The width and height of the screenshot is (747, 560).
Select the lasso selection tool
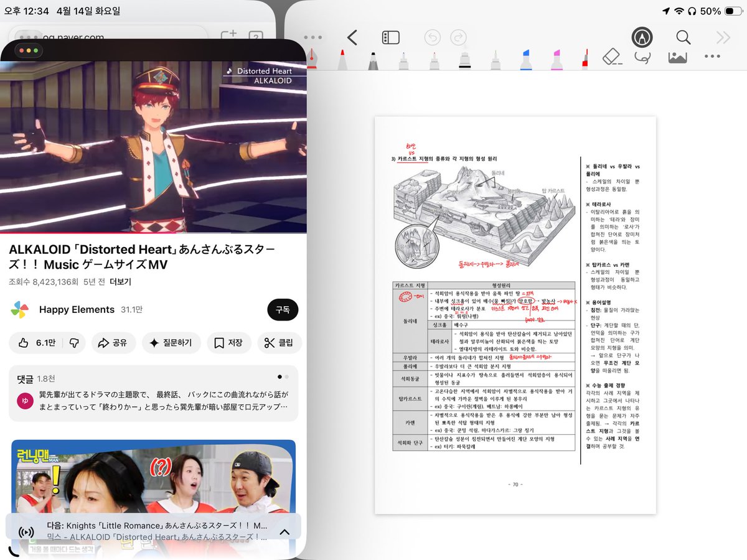tap(643, 57)
